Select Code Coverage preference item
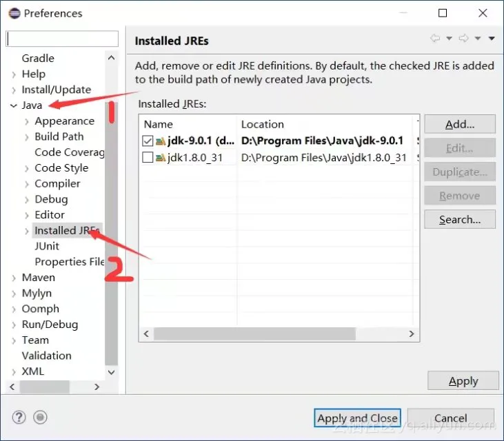 [x=70, y=152]
